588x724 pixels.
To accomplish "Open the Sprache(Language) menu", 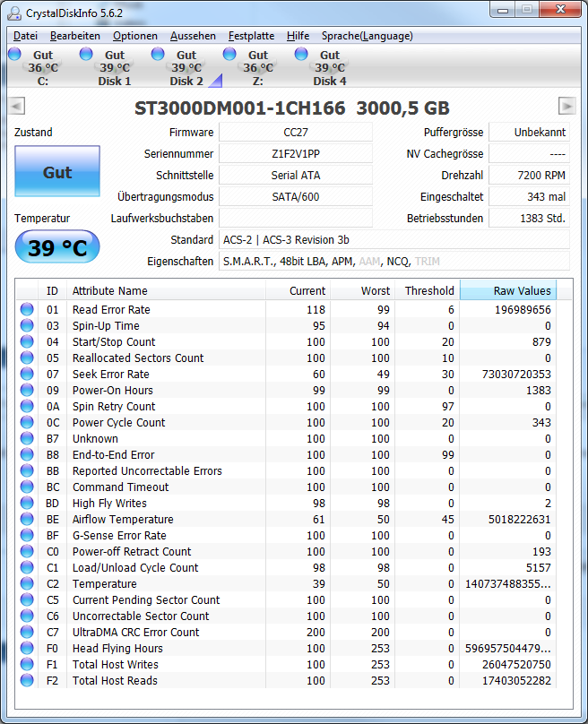I will coord(367,36).
